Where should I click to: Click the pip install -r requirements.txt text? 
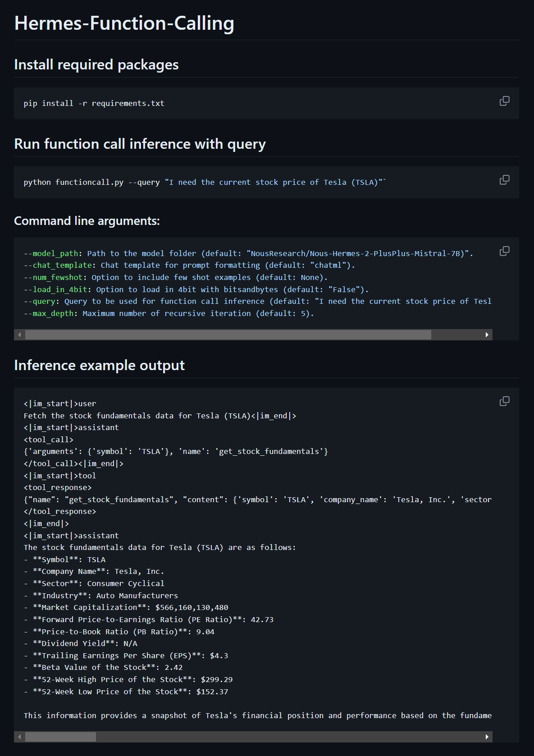[x=94, y=103]
